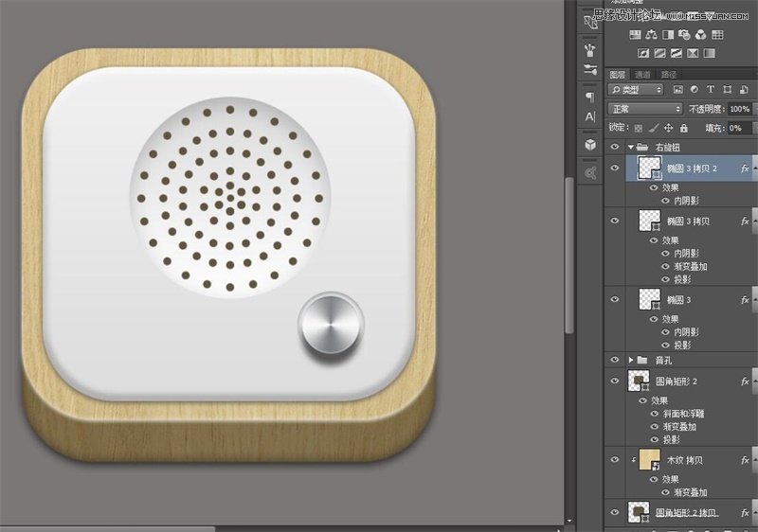The height and width of the screenshot is (532, 758).
Task: Add a Photo Filter adjustment layer
Action: tap(684, 34)
